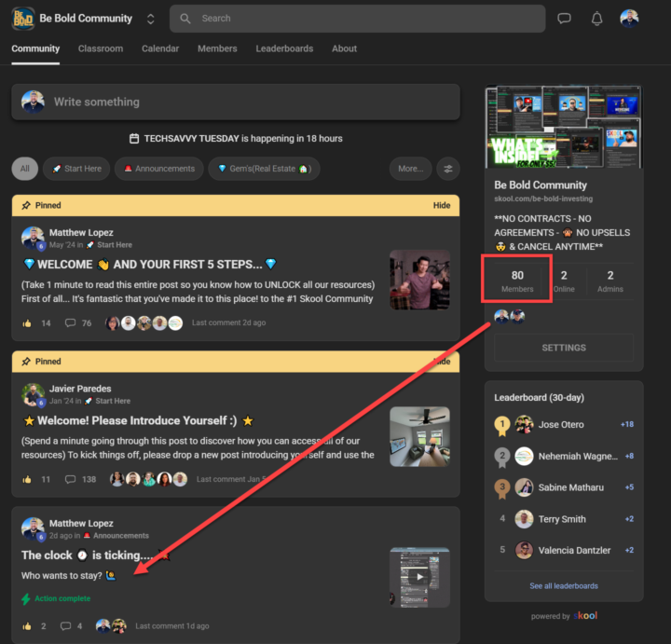Click Last comment 1d ago text
The width and height of the screenshot is (671, 644).
172,626
